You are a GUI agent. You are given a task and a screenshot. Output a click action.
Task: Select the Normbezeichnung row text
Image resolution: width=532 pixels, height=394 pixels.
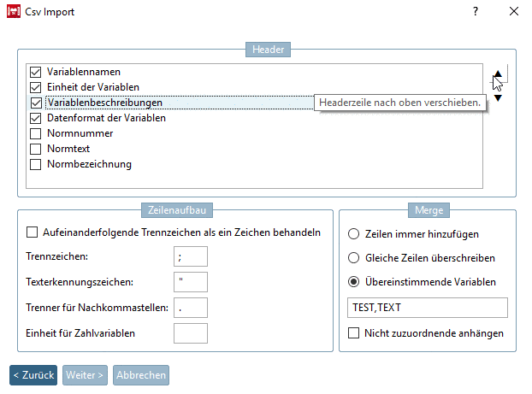click(x=89, y=164)
